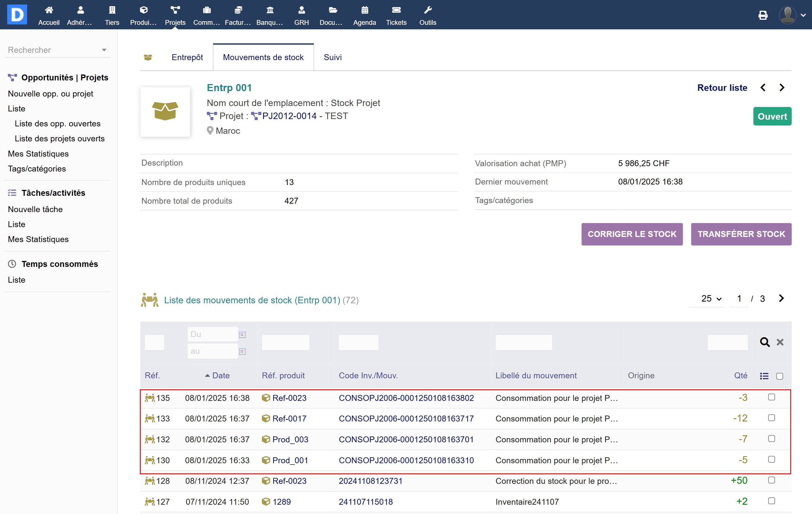Click the search magnifier icon in filters
This screenshot has height=514, width=812.
tap(764, 342)
